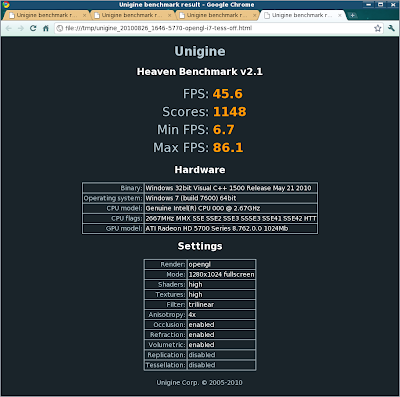Click the Textures value high
The height and width of the screenshot is (397, 400).
click(x=195, y=294)
